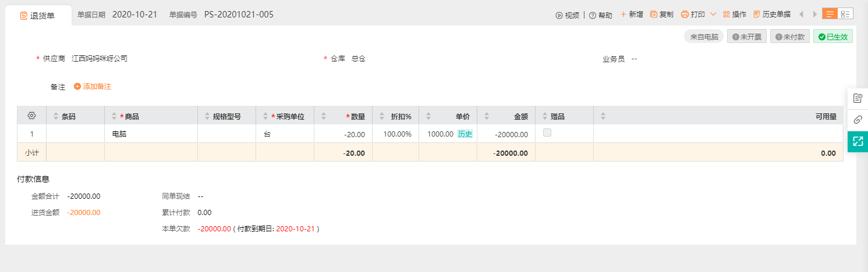Open the 视频 video tutorial
Image resolution: width=868 pixels, height=272 pixels.
tap(567, 15)
